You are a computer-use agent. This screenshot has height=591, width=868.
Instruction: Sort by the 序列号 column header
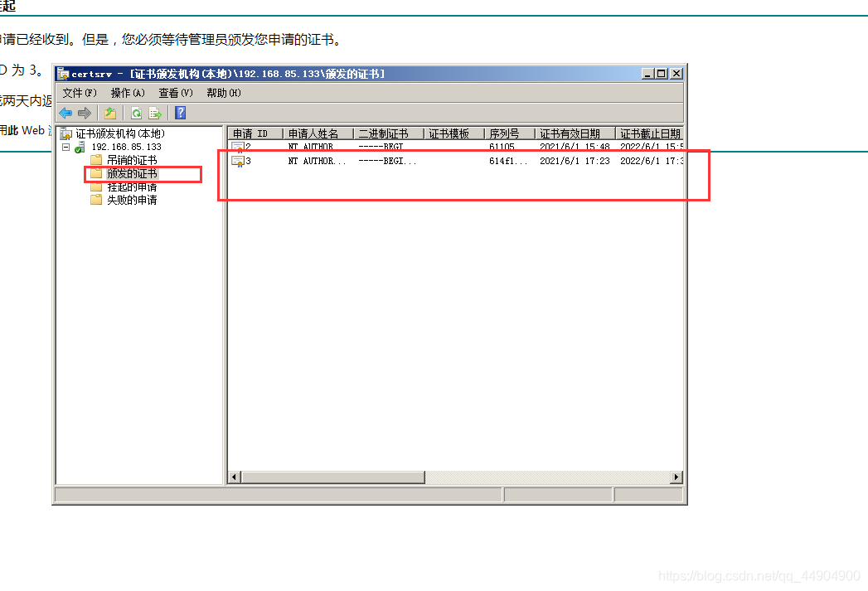pyautogui.click(x=510, y=133)
